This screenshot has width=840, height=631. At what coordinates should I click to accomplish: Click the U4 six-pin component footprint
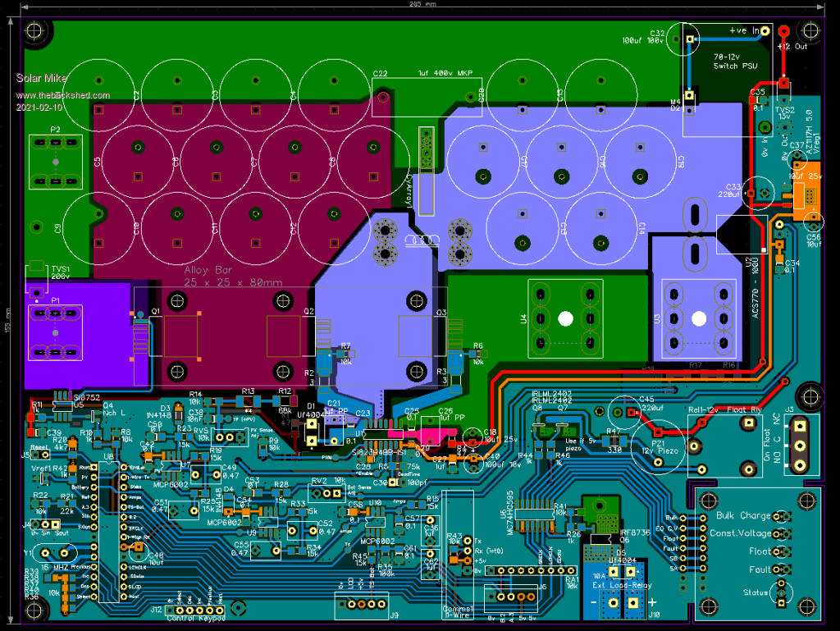[564, 317]
